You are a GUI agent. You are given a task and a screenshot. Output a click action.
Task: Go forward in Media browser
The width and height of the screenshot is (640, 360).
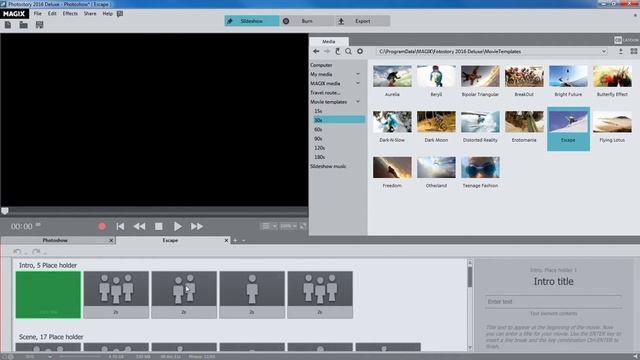click(x=327, y=51)
